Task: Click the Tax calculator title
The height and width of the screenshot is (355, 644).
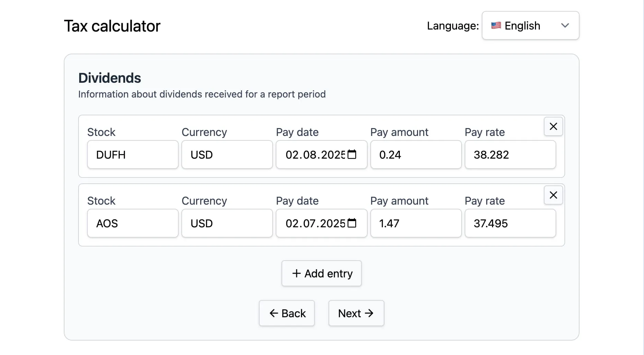Action: (112, 25)
